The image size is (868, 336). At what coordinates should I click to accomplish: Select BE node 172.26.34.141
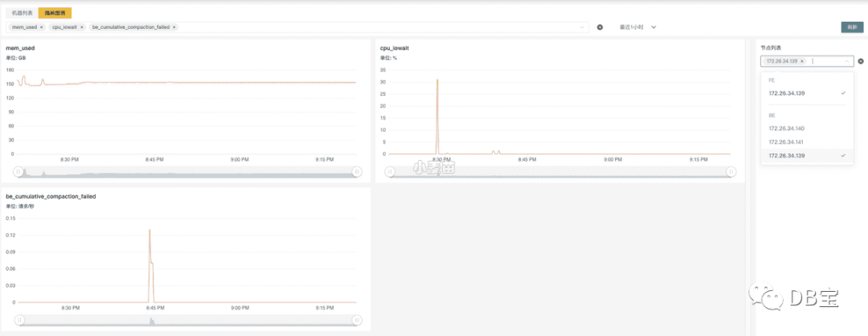pyautogui.click(x=807, y=142)
